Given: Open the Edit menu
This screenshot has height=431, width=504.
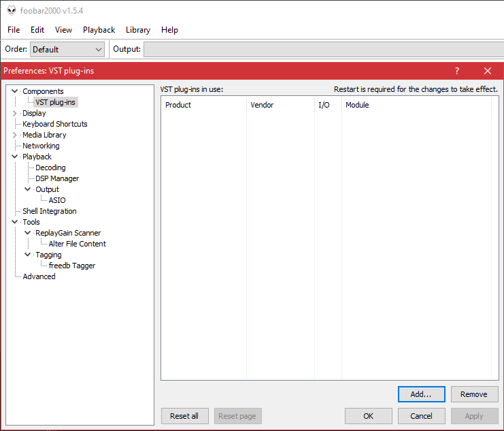Looking at the screenshot, I should (37, 30).
